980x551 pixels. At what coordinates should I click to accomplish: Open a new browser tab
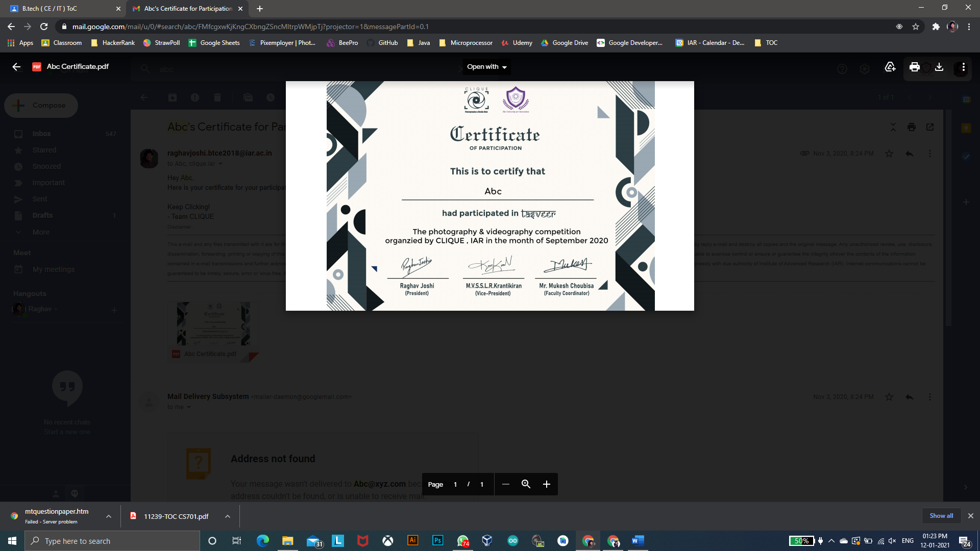(260, 9)
